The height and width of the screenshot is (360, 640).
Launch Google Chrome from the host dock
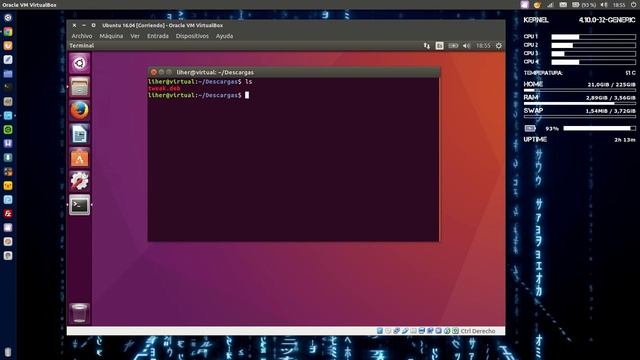point(8,32)
